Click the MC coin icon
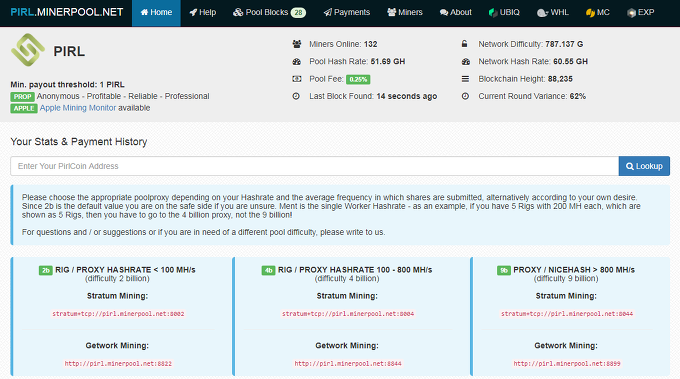The height and width of the screenshot is (379, 680). [590, 13]
